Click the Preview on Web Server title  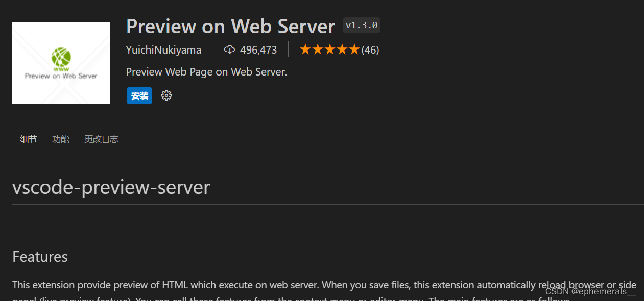click(x=230, y=26)
